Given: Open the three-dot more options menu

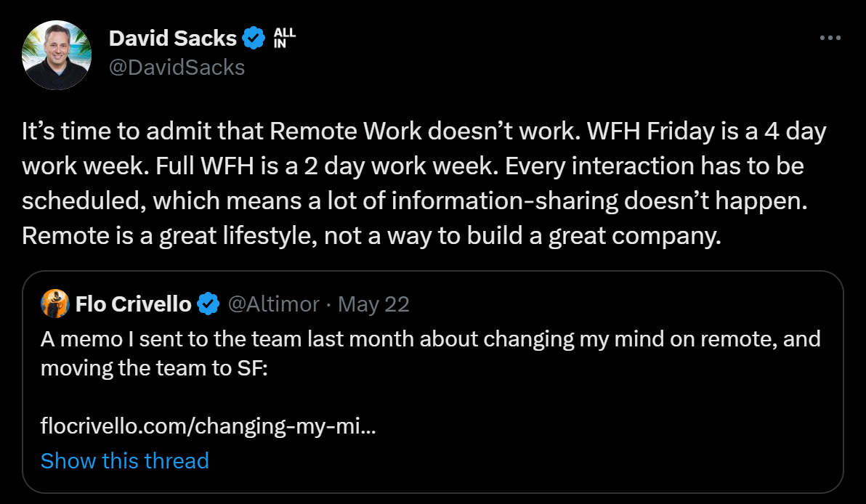Looking at the screenshot, I should coord(830,38).
